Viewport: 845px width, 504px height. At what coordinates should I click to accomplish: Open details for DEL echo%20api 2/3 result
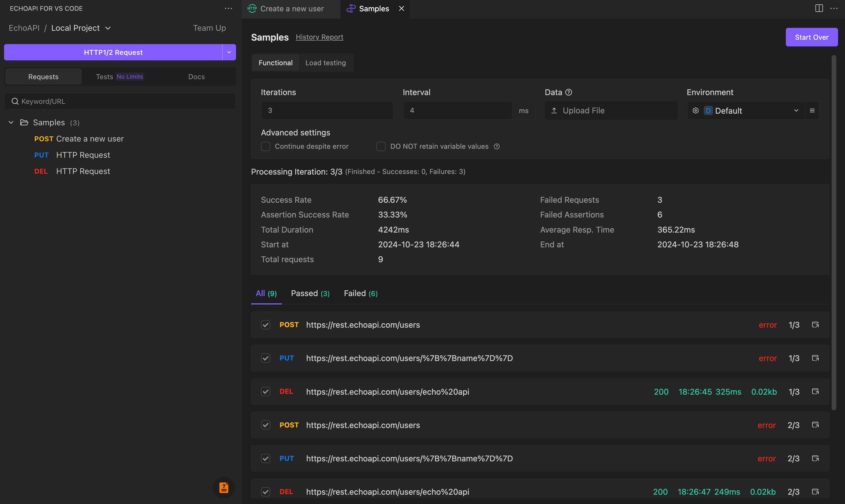pos(815,492)
